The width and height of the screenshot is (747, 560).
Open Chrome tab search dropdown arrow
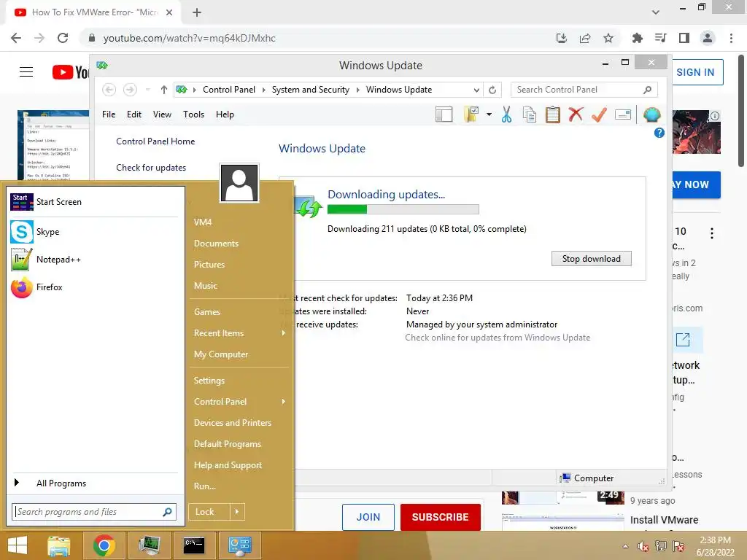(656, 12)
